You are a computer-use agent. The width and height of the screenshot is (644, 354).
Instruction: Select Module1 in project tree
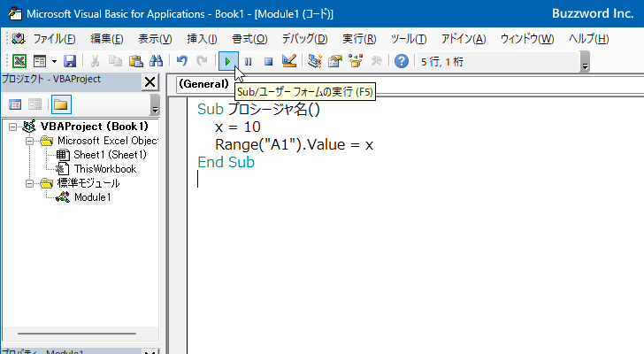pyautogui.click(x=92, y=197)
